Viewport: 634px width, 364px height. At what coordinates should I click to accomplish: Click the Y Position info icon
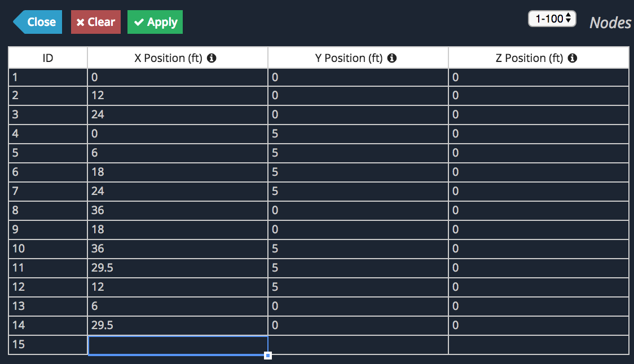coord(392,58)
